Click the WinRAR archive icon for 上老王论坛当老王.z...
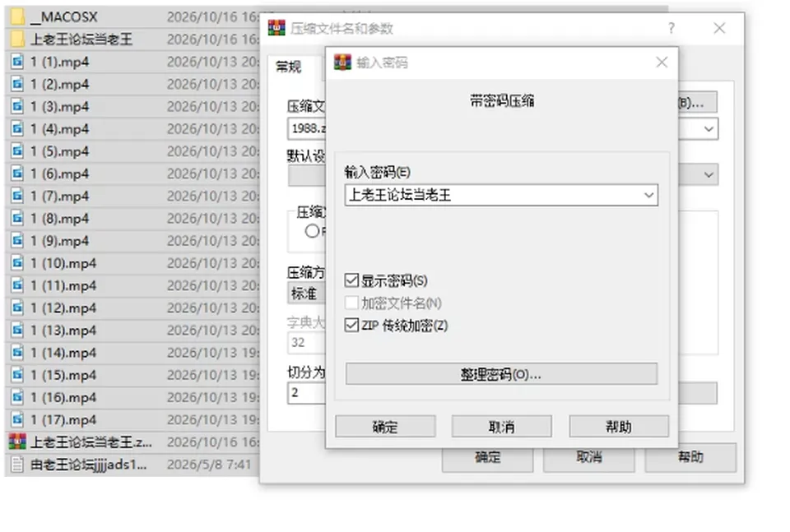Viewport: 790px width, 532px height. pos(17,442)
